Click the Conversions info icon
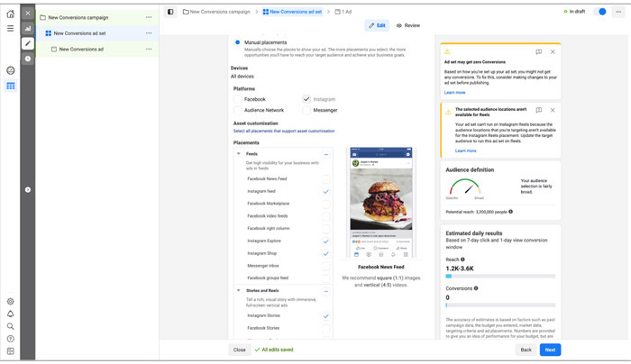Image resolution: width=631 pixels, height=364 pixels. click(476, 288)
